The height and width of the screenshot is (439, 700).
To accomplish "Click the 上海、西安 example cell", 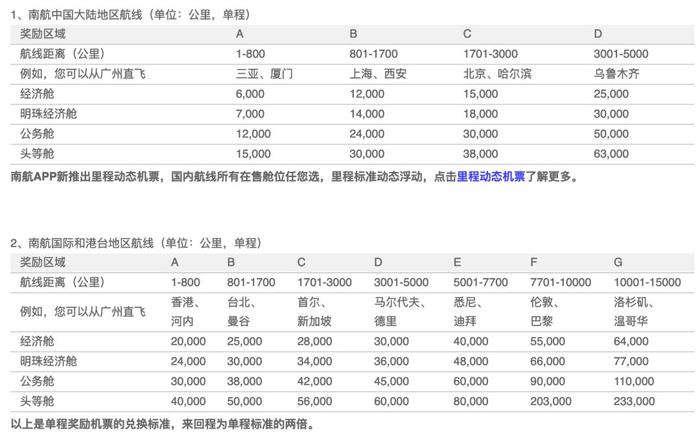I will tap(378, 74).
